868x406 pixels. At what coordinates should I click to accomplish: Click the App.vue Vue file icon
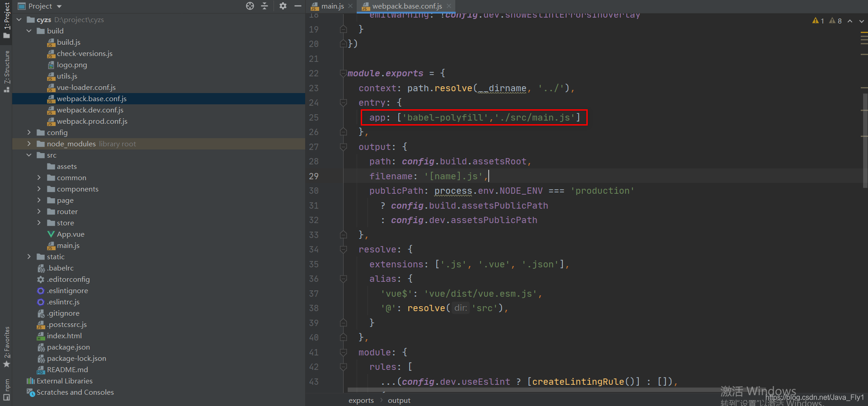click(x=51, y=234)
